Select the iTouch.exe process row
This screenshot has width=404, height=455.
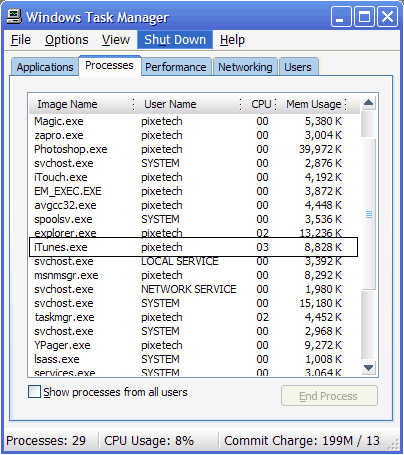click(x=193, y=177)
